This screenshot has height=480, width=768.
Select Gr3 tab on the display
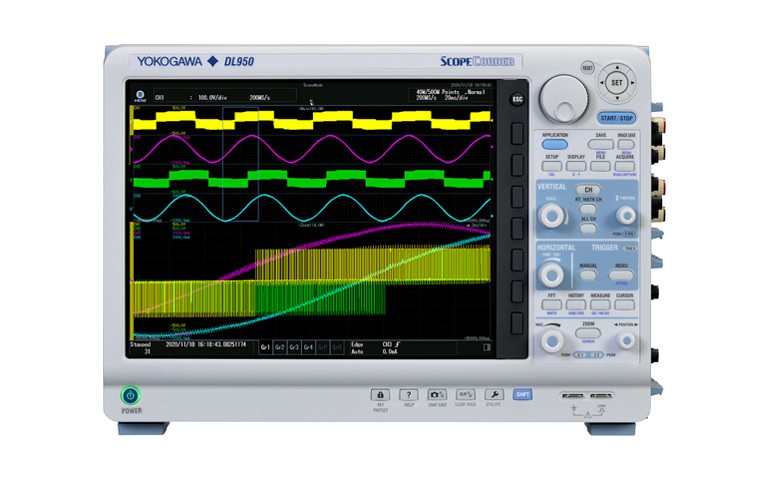pyautogui.click(x=294, y=347)
